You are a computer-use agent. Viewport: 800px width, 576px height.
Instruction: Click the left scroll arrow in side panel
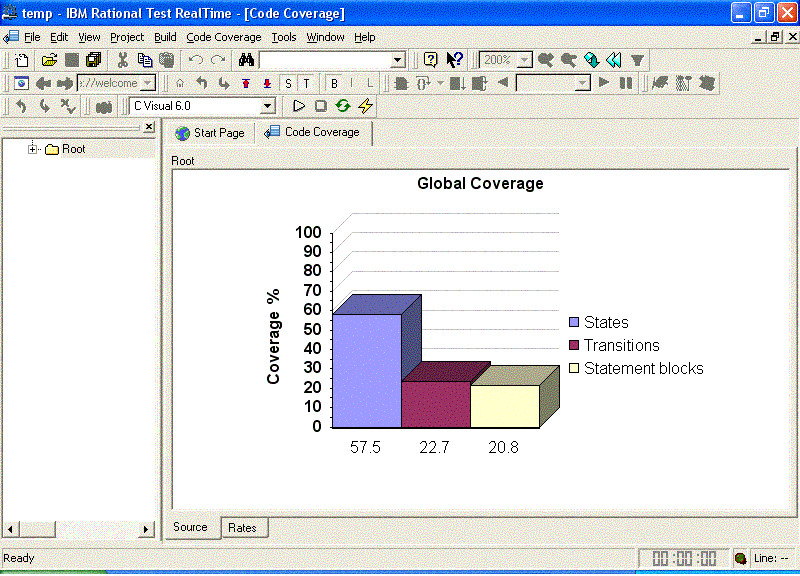[11, 529]
